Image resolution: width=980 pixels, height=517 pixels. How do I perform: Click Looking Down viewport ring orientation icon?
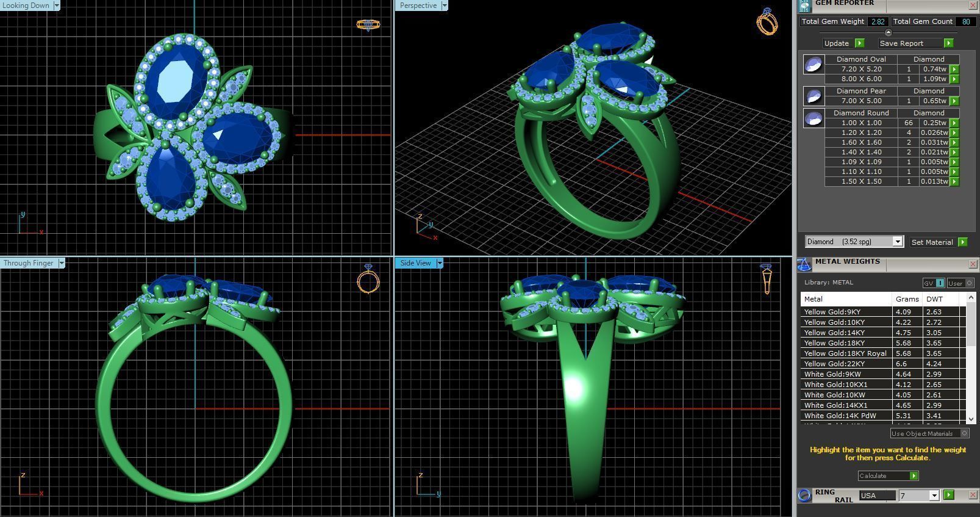[x=368, y=25]
